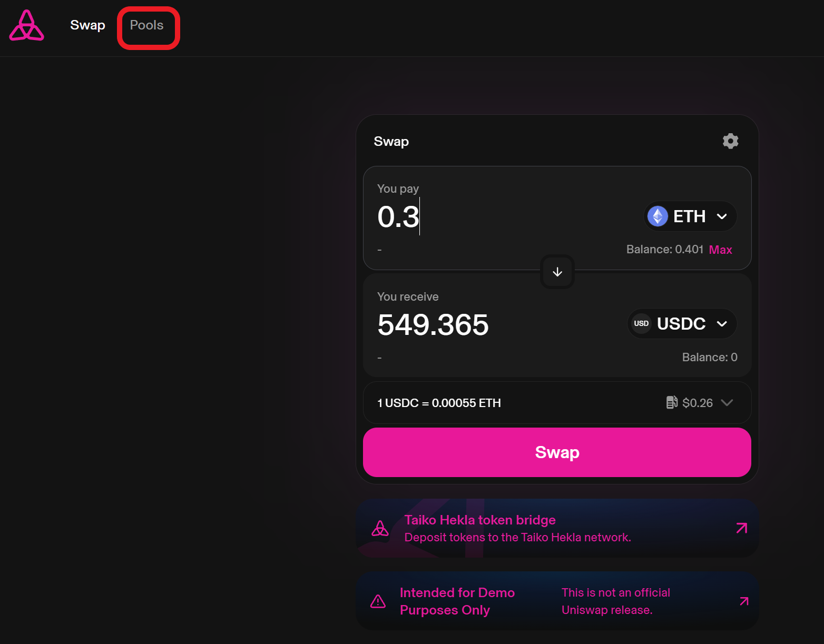
Task: Click the gas fee pump icon
Action: coord(672,403)
